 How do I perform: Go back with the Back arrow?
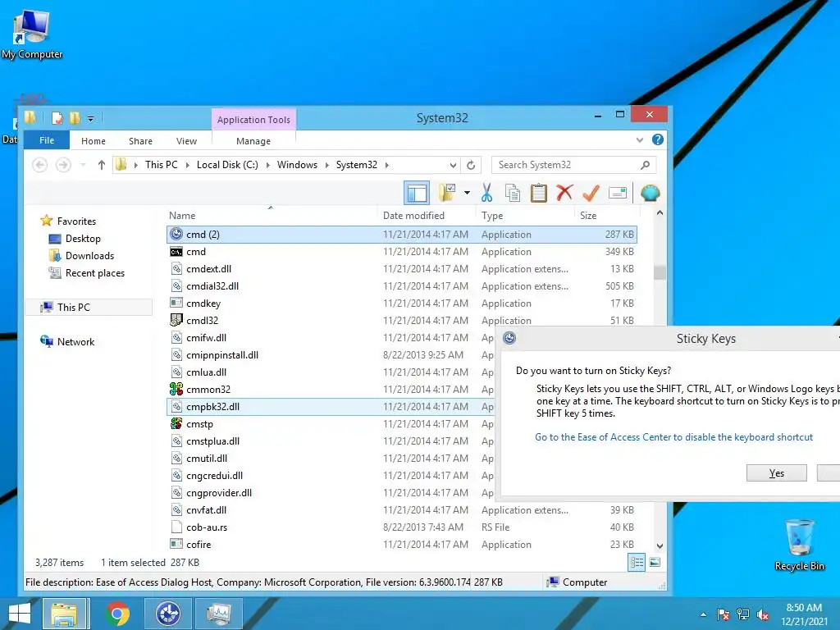[39, 165]
